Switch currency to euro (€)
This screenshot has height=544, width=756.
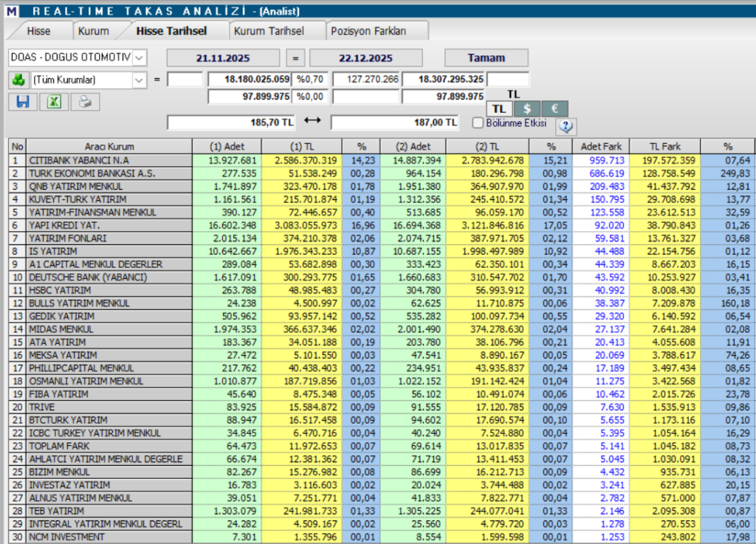pos(554,109)
